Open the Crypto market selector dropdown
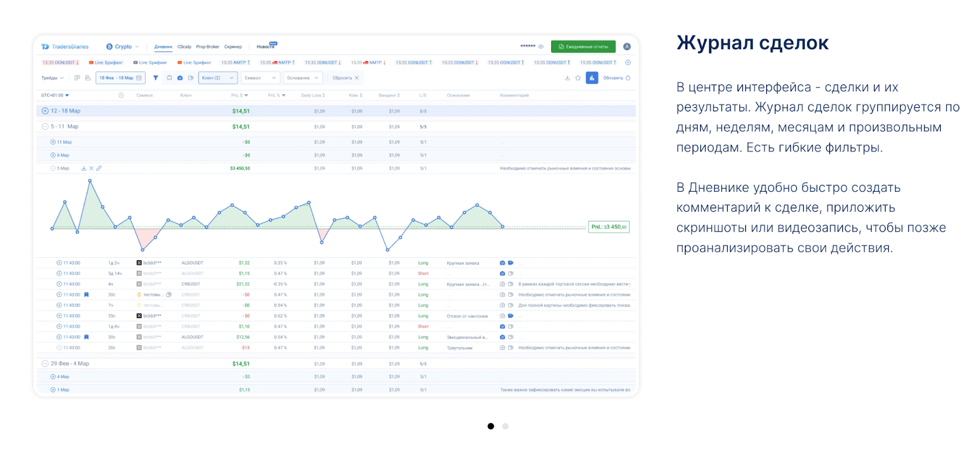 pyautogui.click(x=123, y=47)
